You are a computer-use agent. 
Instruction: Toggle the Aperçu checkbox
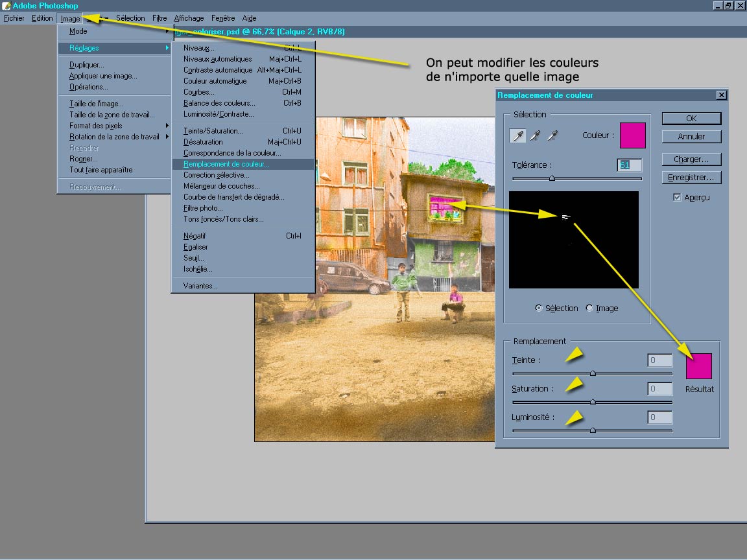678,198
